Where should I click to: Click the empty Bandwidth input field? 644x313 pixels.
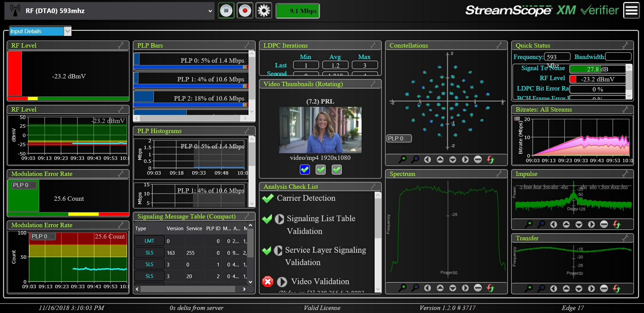coord(619,57)
